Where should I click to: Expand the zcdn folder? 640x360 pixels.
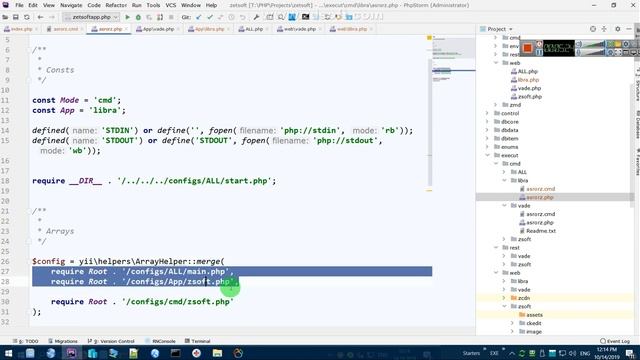point(504,298)
